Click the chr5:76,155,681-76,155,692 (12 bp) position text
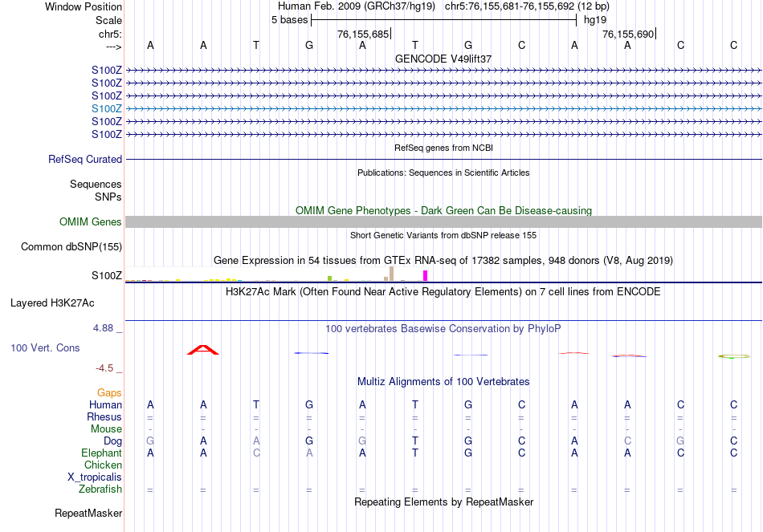Image resolution: width=763 pixels, height=532 pixels. (x=527, y=6)
